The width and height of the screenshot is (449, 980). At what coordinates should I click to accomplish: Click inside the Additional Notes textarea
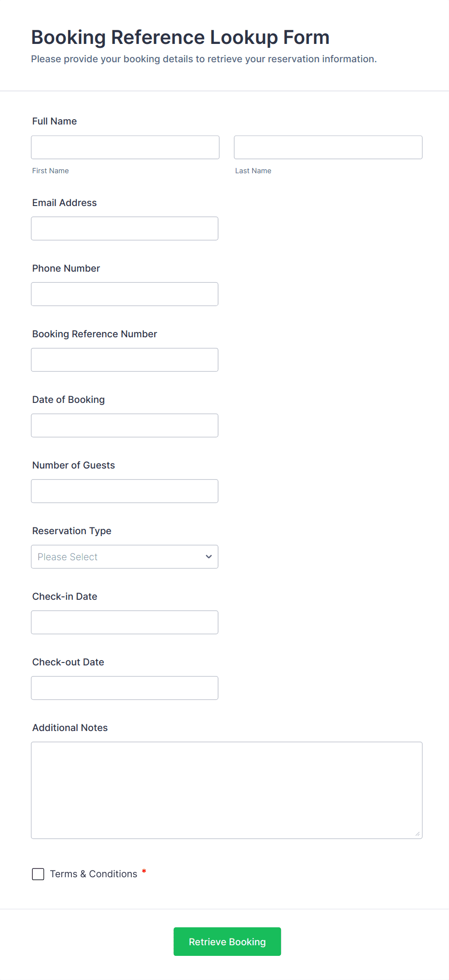[226, 790]
